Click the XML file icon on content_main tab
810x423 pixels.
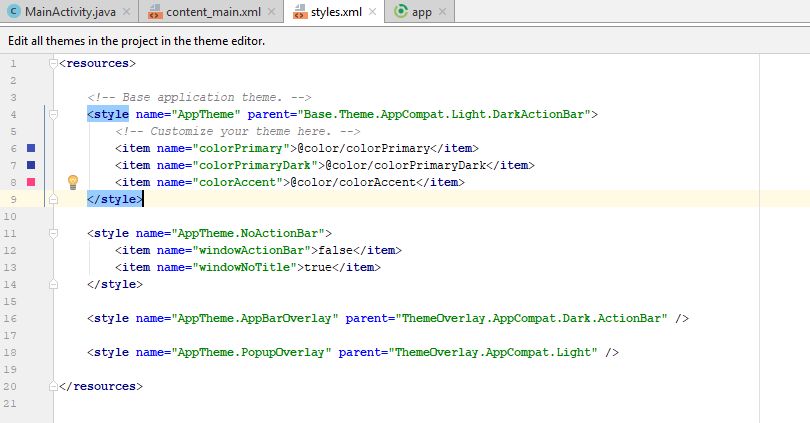pyautogui.click(x=155, y=11)
